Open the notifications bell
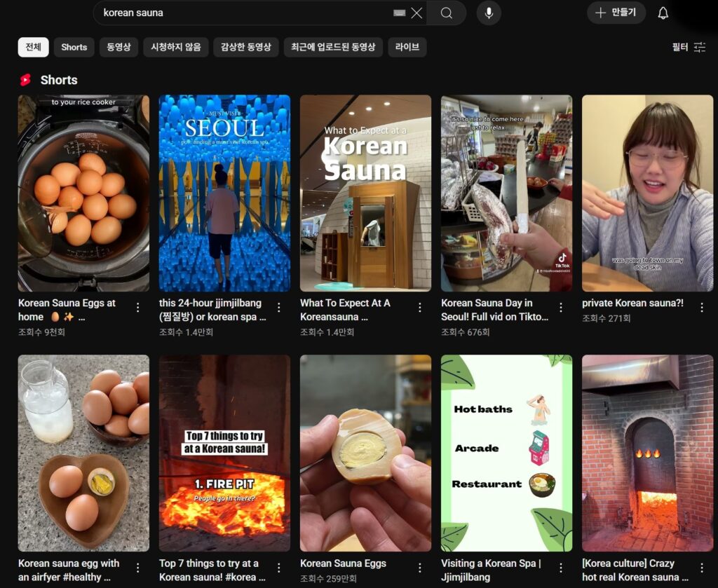 pyautogui.click(x=663, y=13)
